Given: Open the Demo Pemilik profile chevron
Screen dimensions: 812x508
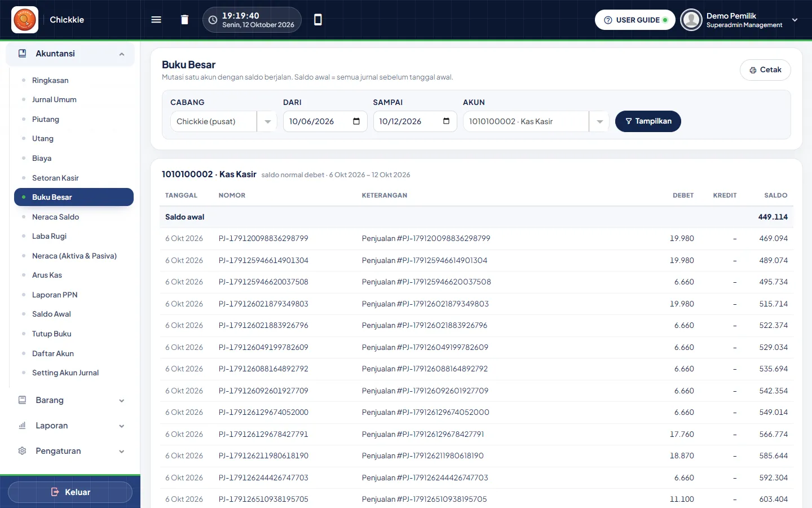Looking at the screenshot, I should coord(795,20).
